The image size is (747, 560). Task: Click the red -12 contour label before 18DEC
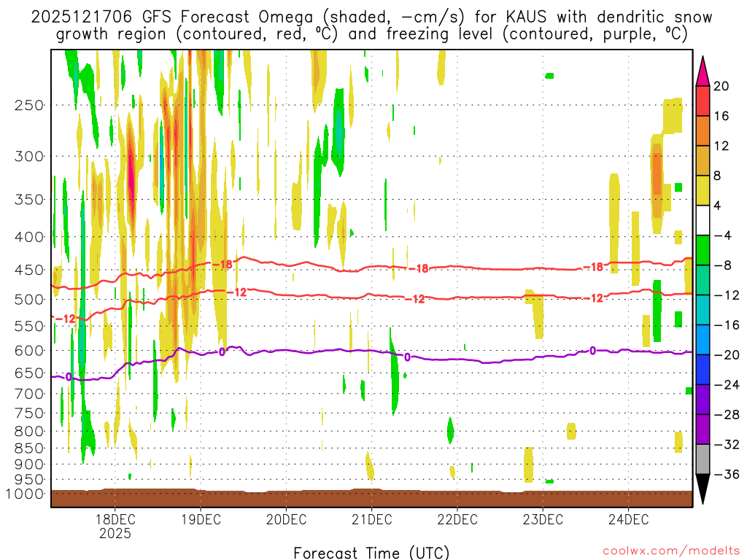click(x=66, y=319)
